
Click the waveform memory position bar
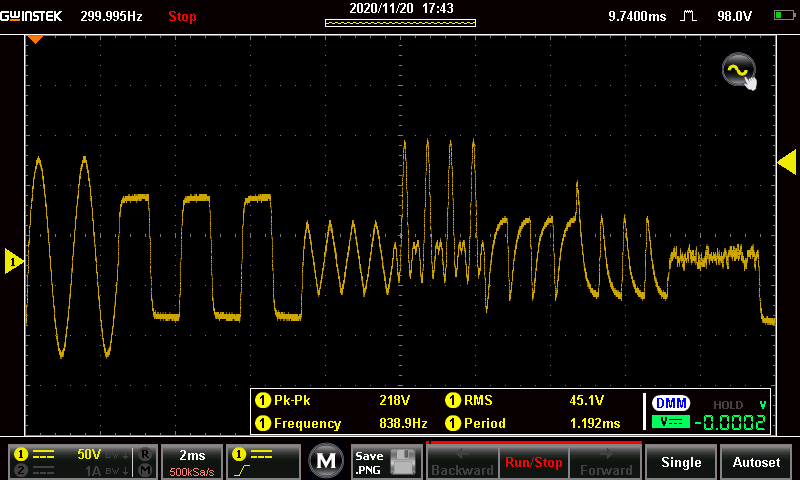401,22
